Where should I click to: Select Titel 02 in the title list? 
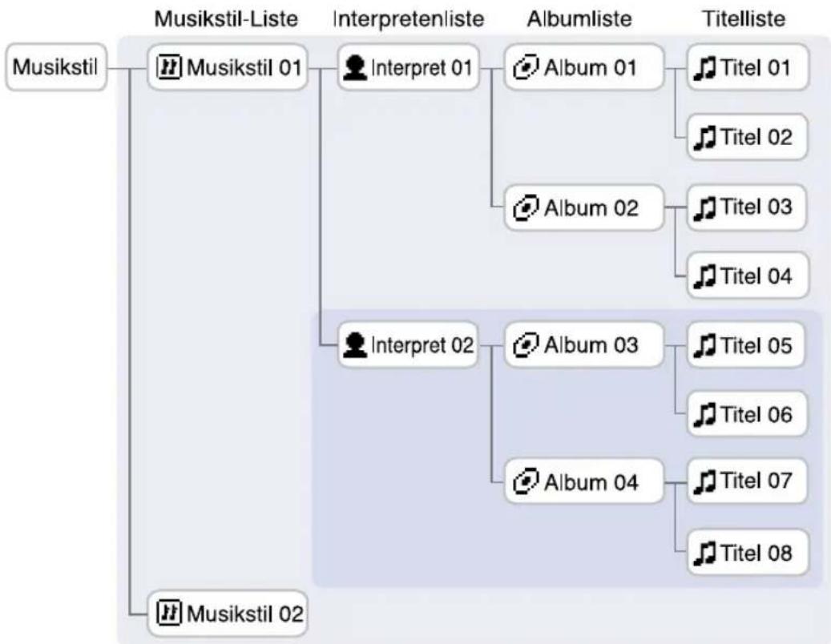[x=747, y=137]
